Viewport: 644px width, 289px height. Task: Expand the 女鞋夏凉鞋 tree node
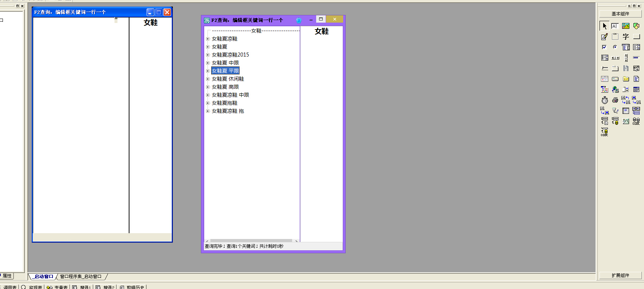pos(207,39)
